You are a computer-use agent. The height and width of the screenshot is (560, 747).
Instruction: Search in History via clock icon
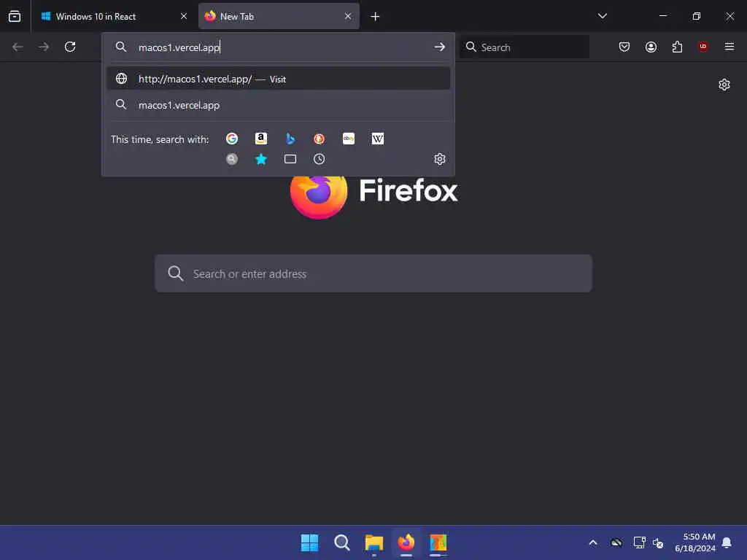click(x=320, y=159)
